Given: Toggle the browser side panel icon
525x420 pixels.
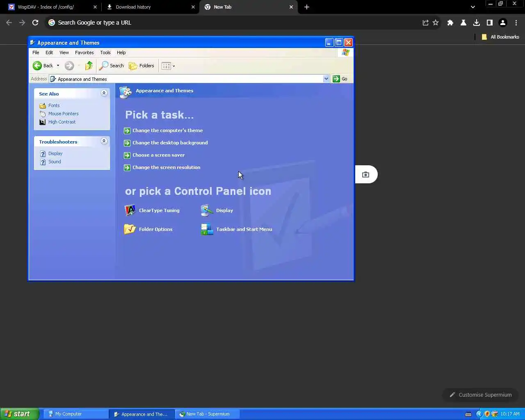Looking at the screenshot, I should click(x=490, y=23).
